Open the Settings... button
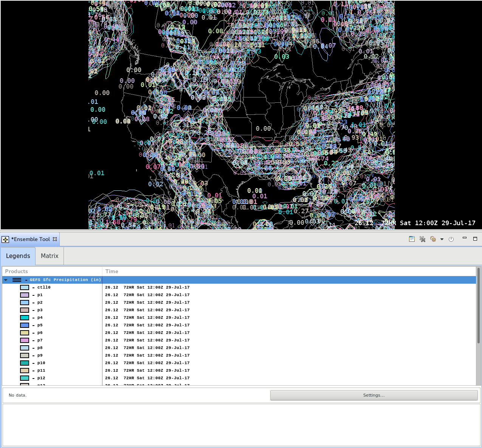This screenshot has height=448, width=482. (374, 395)
